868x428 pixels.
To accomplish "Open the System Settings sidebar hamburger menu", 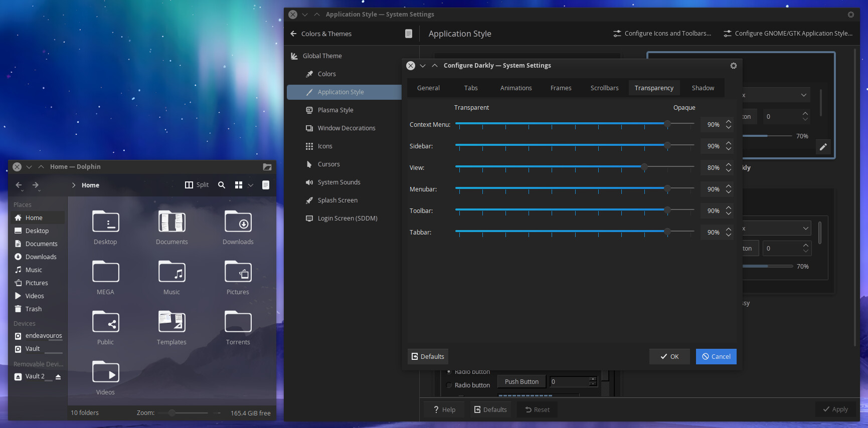I will click(408, 34).
